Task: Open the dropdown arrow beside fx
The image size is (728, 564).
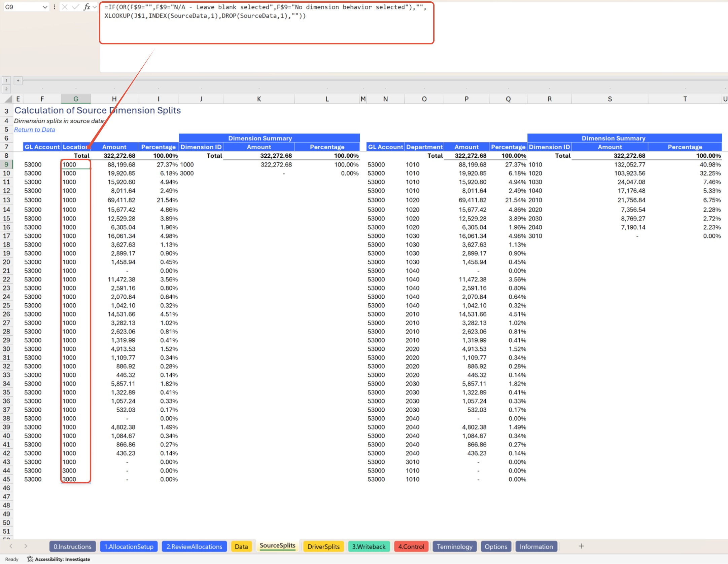Action: [x=95, y=7]
